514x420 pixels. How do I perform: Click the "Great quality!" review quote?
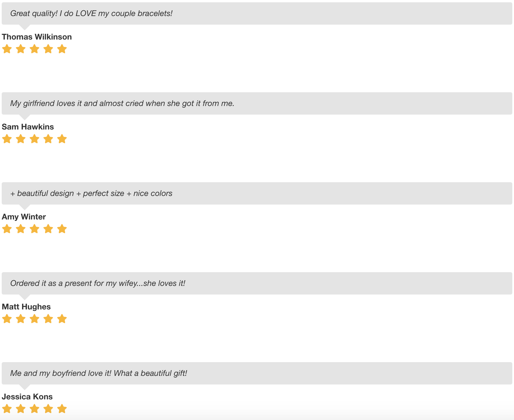tap(91, 13)
